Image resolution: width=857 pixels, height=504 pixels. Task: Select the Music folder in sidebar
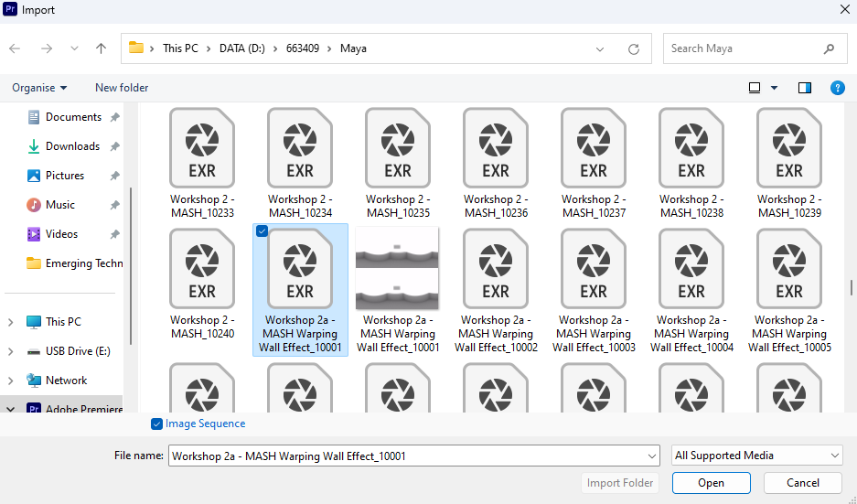pyautogui.click(x=60, y=205)
